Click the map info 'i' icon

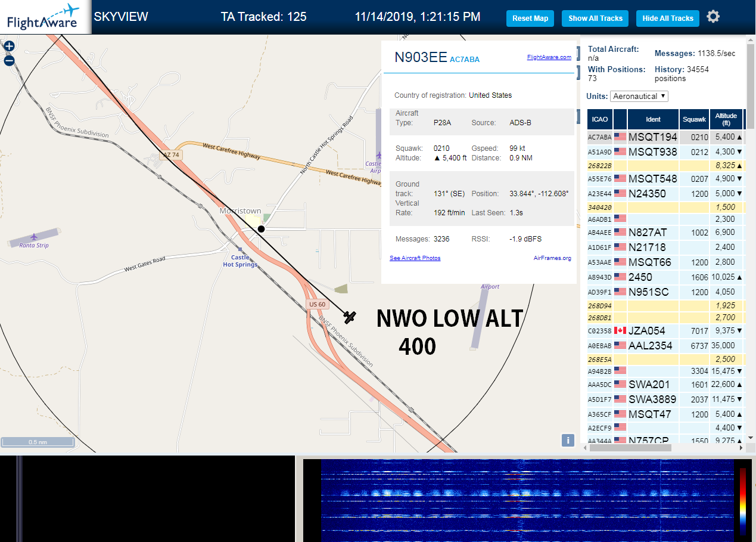tap(568, 441)
